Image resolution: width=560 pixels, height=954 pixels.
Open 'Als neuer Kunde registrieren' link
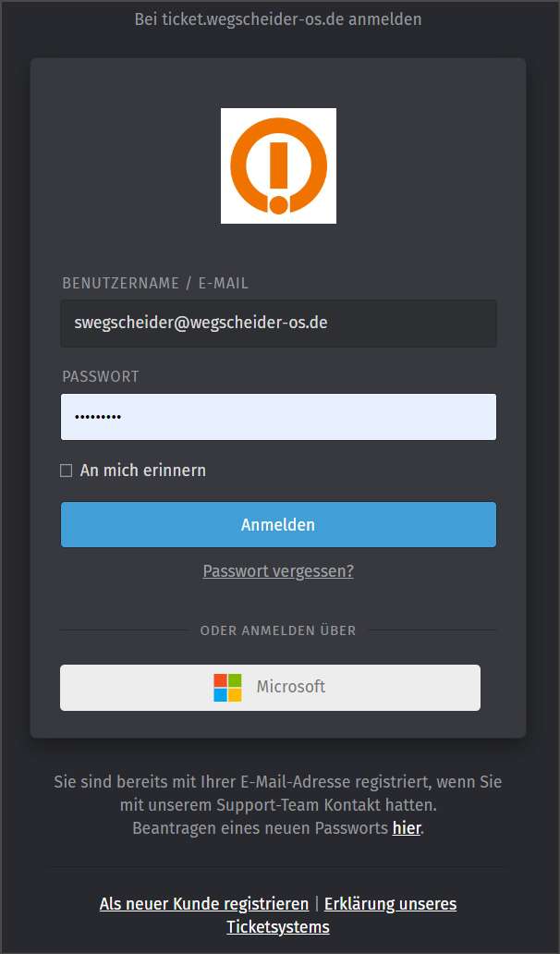click(204, 903)
